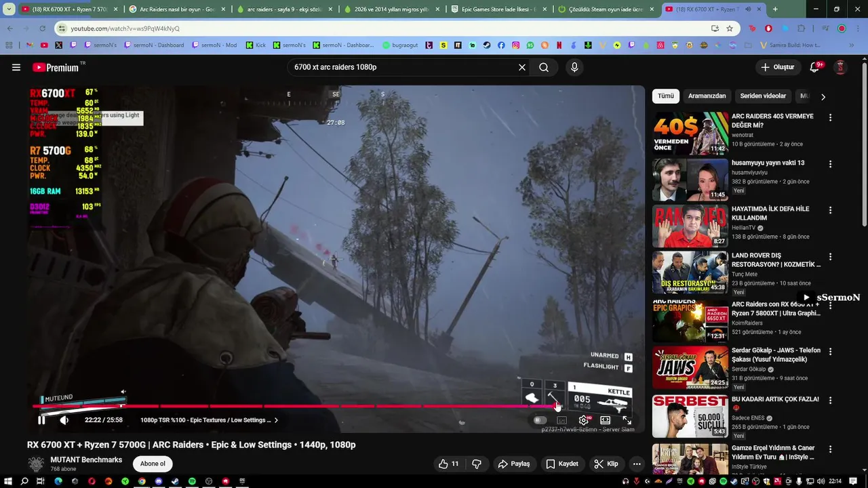
Task: Open options for Serdar Gökalp JAWS video
Action: [830, 352]
